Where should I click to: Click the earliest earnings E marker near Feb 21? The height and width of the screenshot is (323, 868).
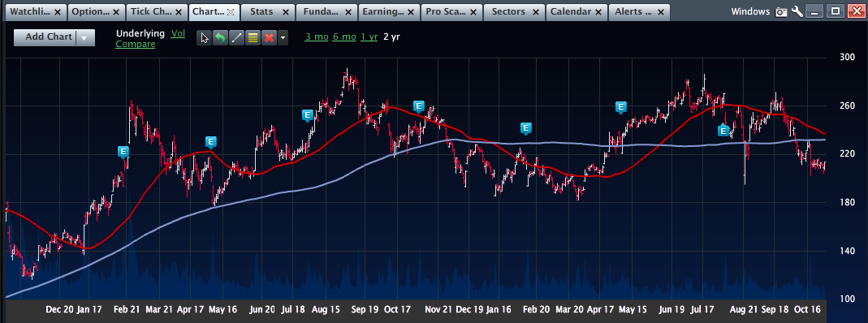[123, 152]
